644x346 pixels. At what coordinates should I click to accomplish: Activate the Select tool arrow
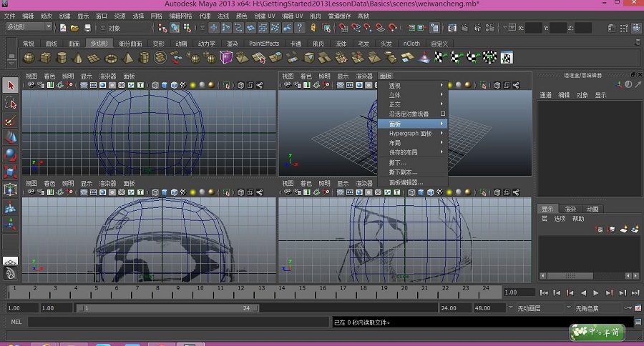[11, 85]
